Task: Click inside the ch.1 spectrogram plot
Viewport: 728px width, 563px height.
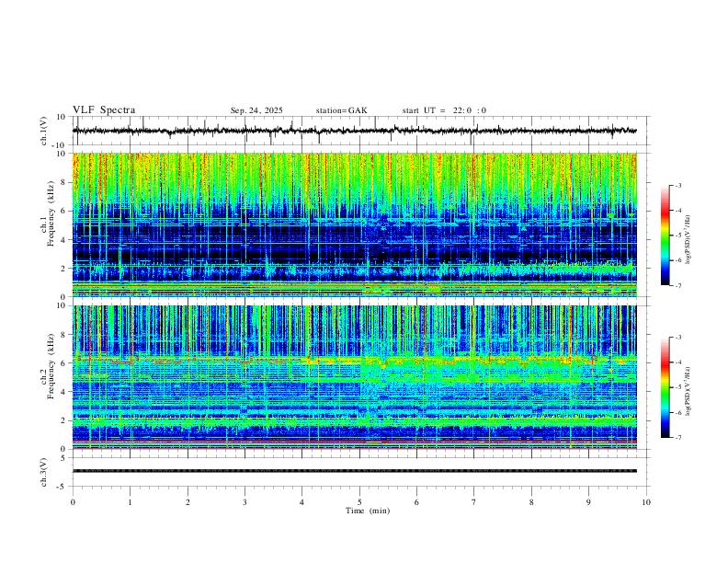Action: point(355,224)
